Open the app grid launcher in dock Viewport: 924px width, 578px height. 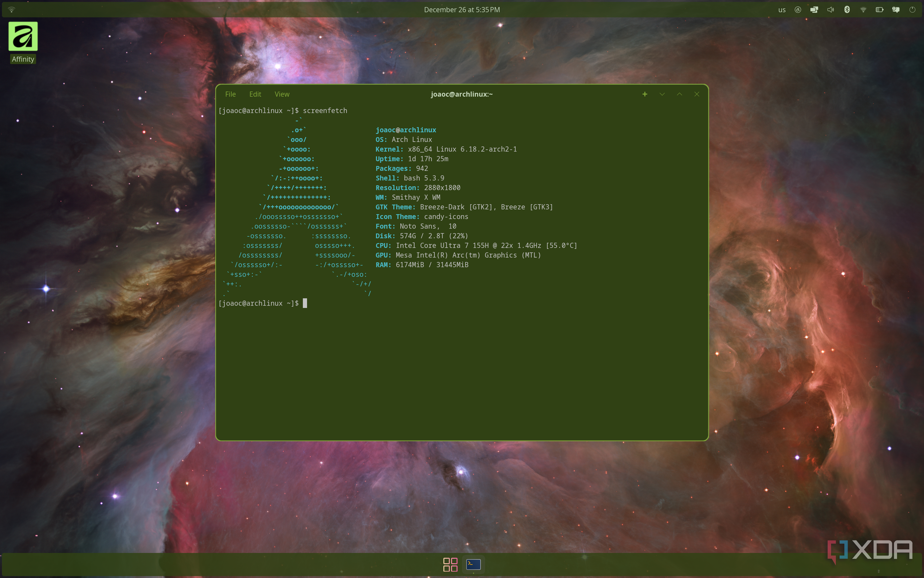tap(450, 564)
